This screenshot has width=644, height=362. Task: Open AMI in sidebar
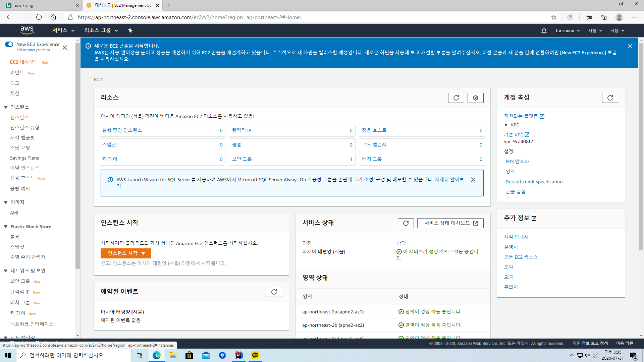point(14,213)
